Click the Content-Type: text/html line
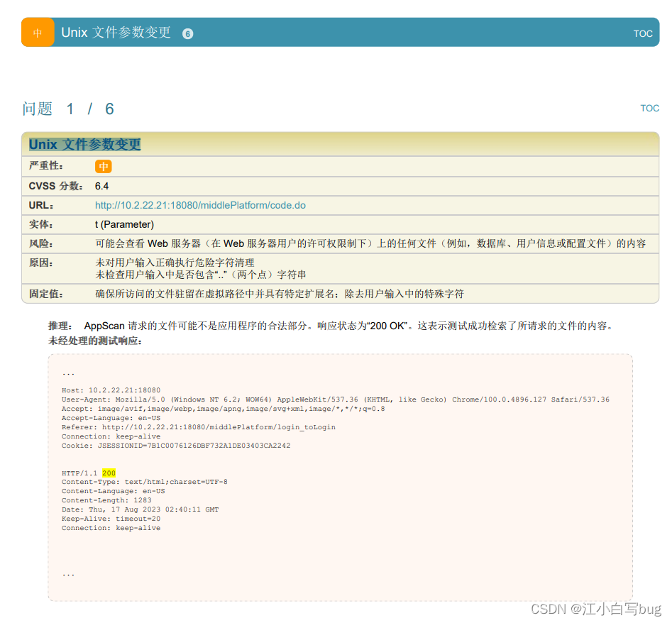 click(145, 482)
